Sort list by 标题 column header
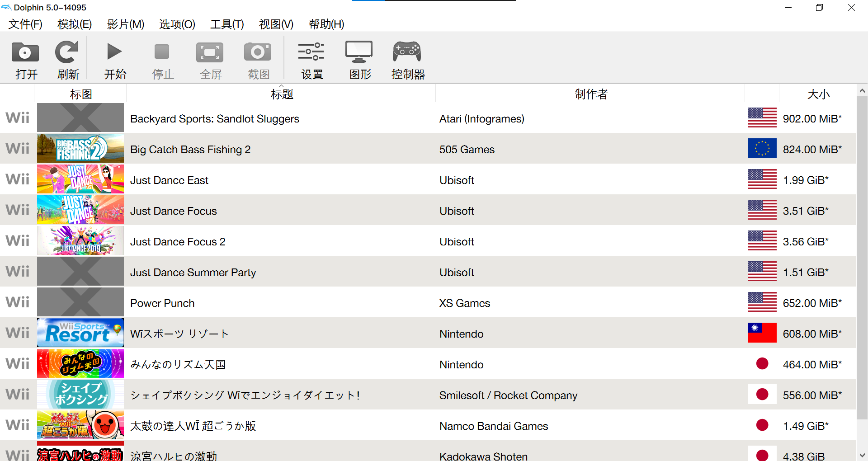 click(281, 94)
